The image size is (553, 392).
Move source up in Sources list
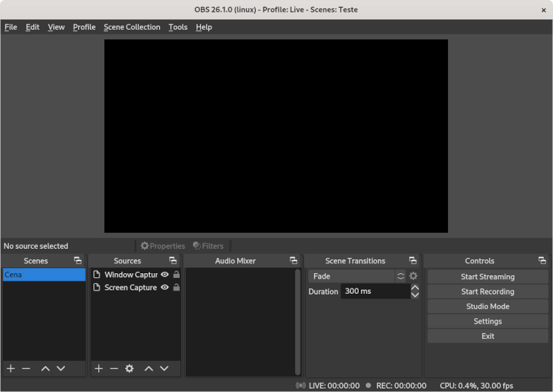click(149, 368)
